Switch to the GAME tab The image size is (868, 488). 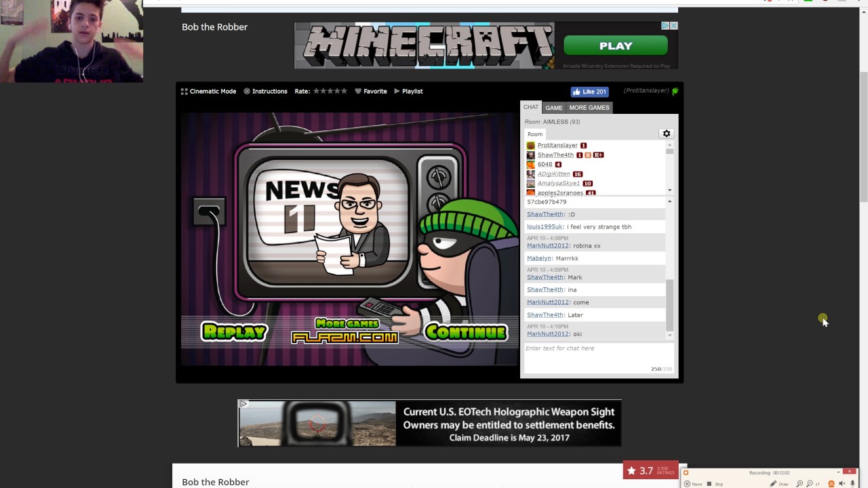click(x=554, y=108)
